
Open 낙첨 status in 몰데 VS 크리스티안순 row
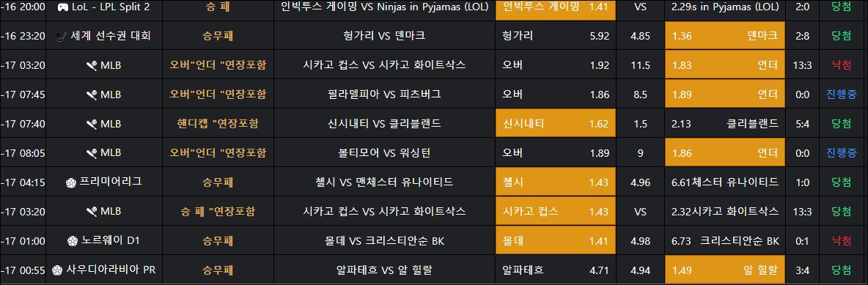click(x=842, y=241)
